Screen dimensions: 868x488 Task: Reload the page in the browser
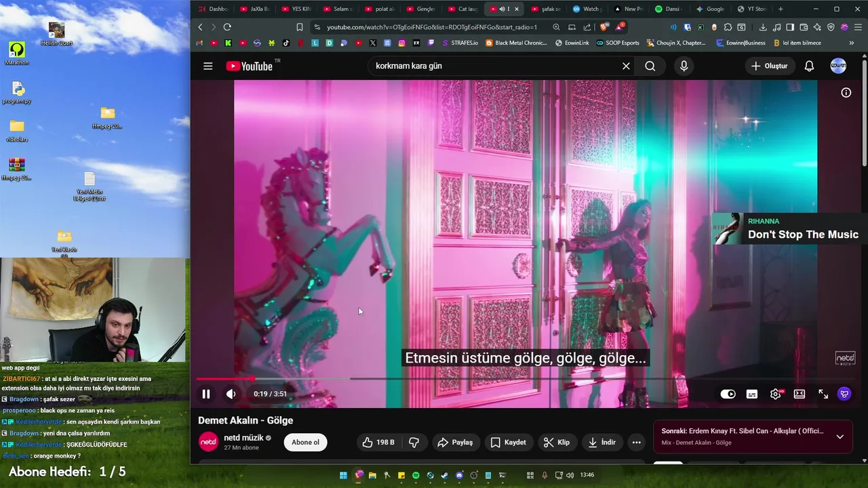pyautogui.click(x=227, y=27)
